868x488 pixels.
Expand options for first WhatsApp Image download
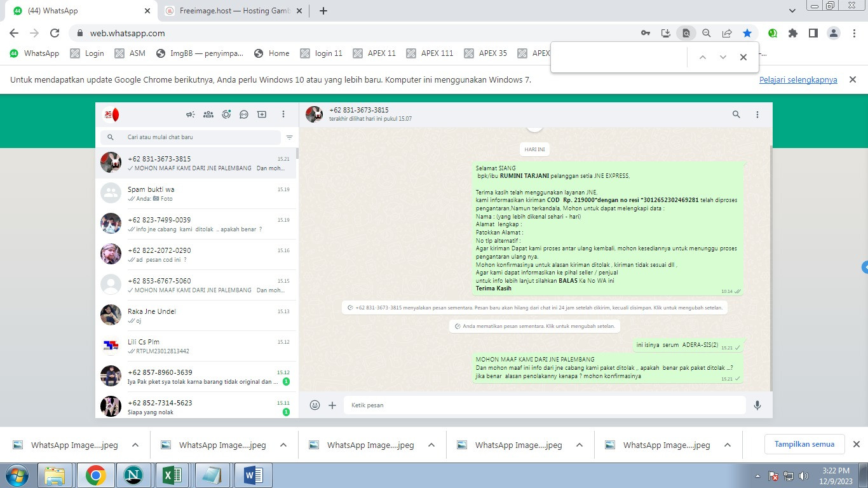[x=135, y=445]
